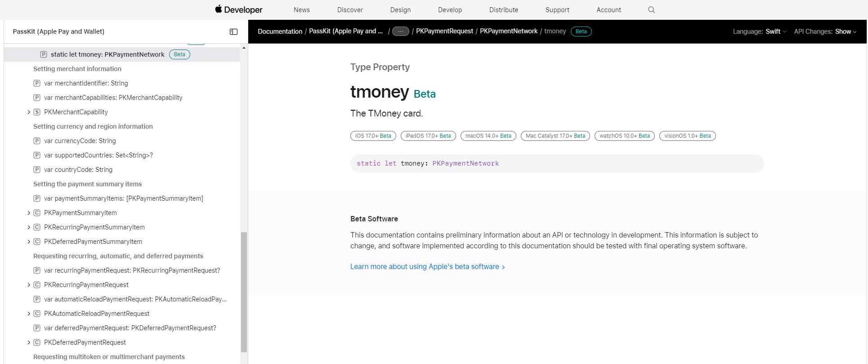
Task: Expand PKRecurringPaymentRequest tree item
Action: 29,285
